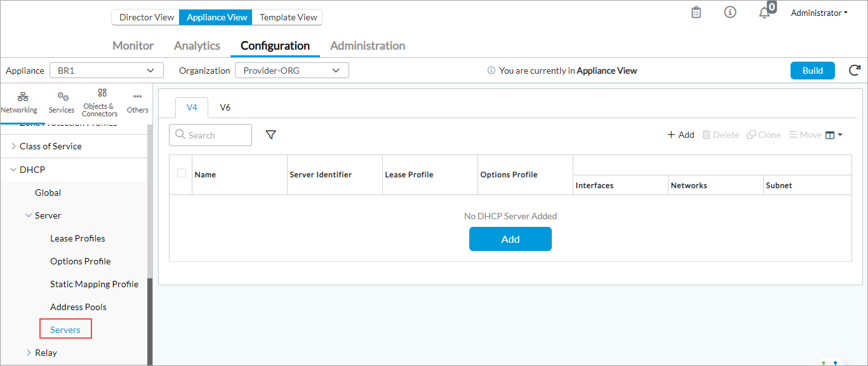Open the column chooser dropdown
868x366 pixels.
coord(834,135)
